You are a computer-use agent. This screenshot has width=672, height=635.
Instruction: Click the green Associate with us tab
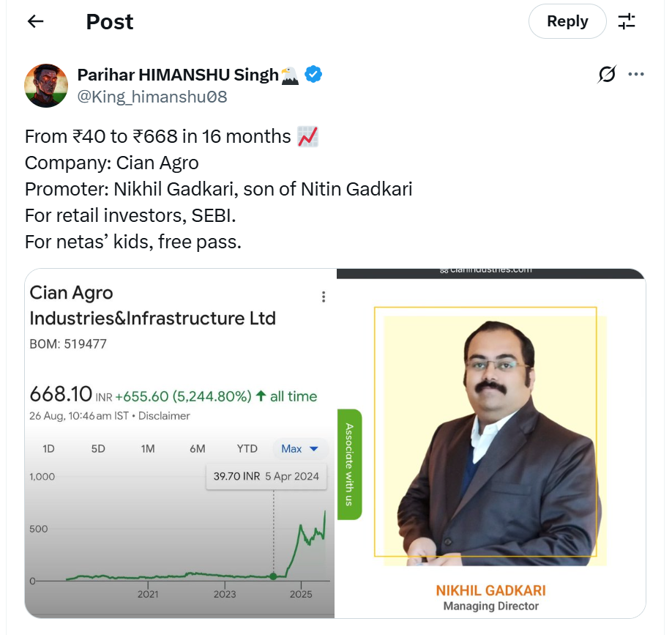(349, 464)
